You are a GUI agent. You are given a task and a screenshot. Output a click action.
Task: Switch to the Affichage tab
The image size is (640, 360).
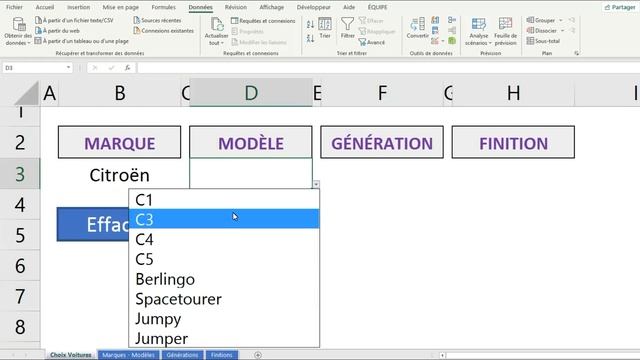(271, 7)
